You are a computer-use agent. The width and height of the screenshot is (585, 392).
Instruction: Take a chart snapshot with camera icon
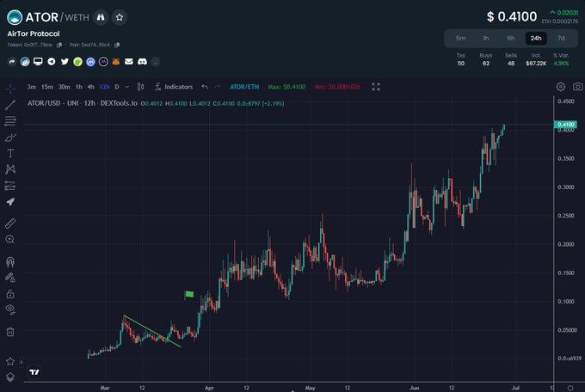(577, 87)
